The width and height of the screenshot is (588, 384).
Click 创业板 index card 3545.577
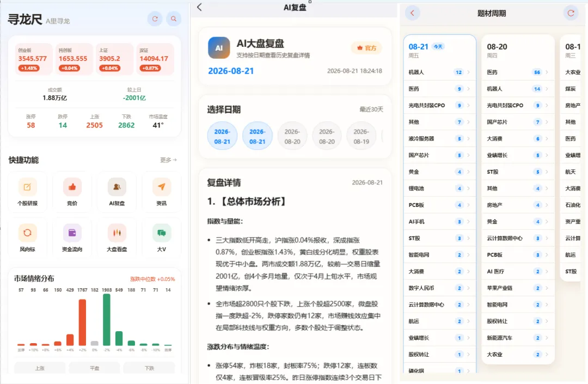click(x=34, y=59)
